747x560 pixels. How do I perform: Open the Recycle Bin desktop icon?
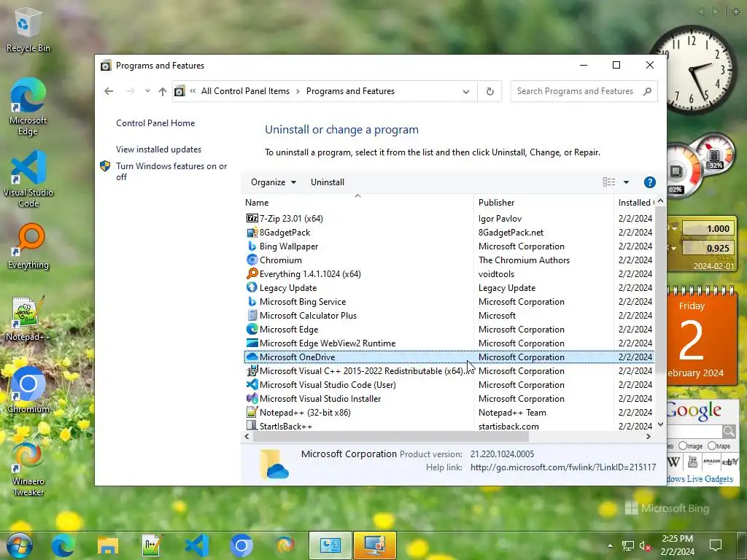pyautogui.click(x=28, y=29)
